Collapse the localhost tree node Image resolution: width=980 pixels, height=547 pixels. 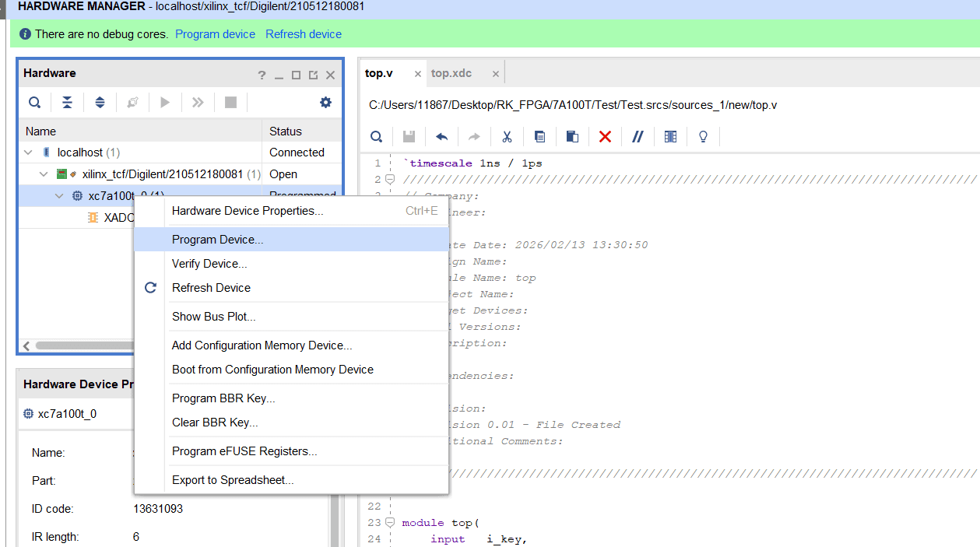pyautogui.click(x=29, y=153)
